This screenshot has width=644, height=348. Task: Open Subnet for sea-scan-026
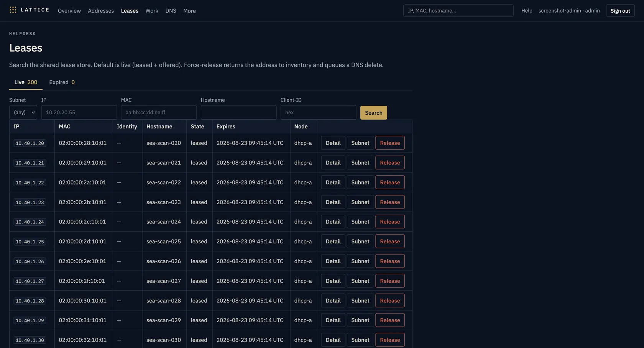[x=360, y=261]
